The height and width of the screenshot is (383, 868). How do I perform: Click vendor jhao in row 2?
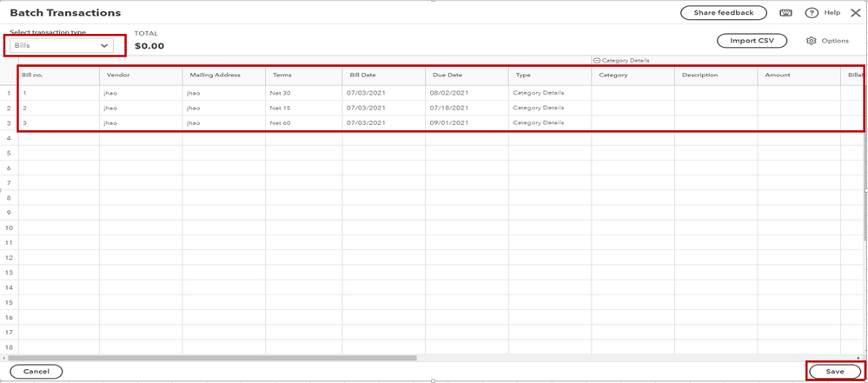pyautogui.click(x=141, y=108)
